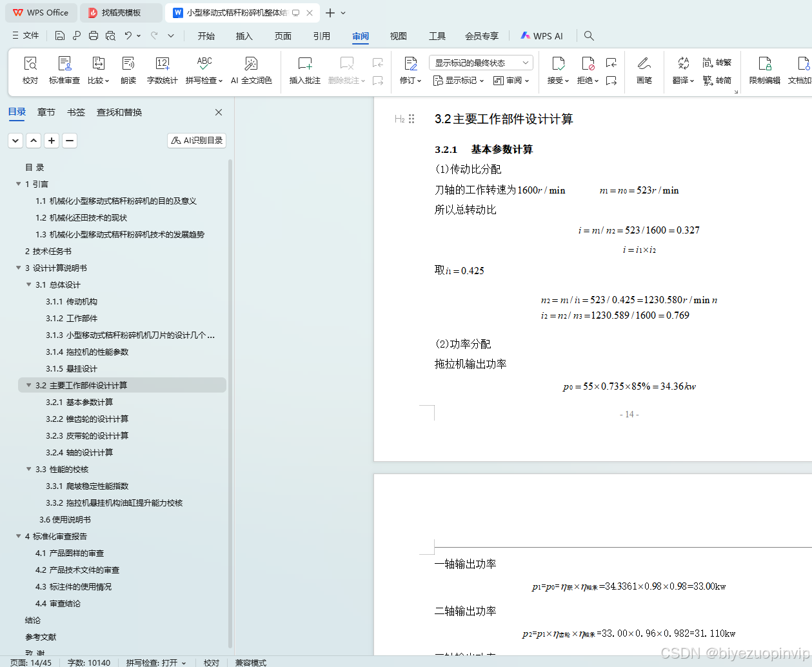Jump to 4.4 审查结论 in outline
This screenshot has height=667, width=812.
coord(58,603)
